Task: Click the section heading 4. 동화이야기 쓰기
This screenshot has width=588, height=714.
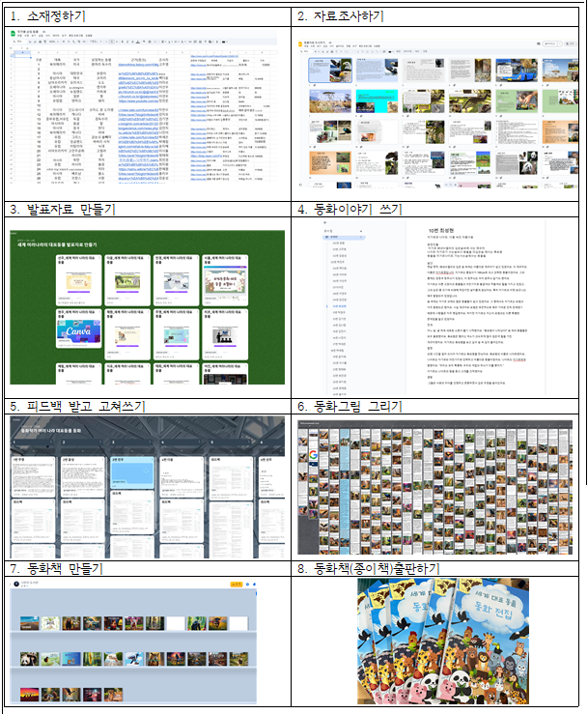Action: (350, 210)
